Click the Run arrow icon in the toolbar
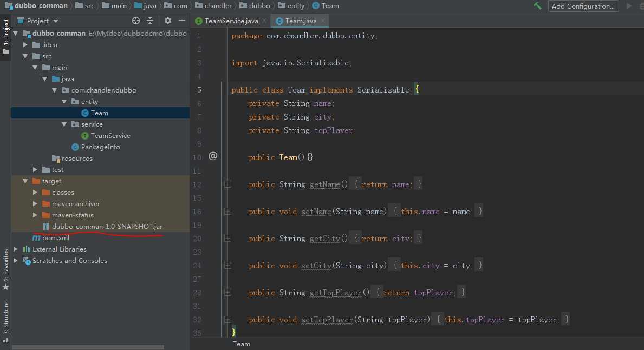The height and width of the screenshot is (350, 644). click(x=629, y=6)
